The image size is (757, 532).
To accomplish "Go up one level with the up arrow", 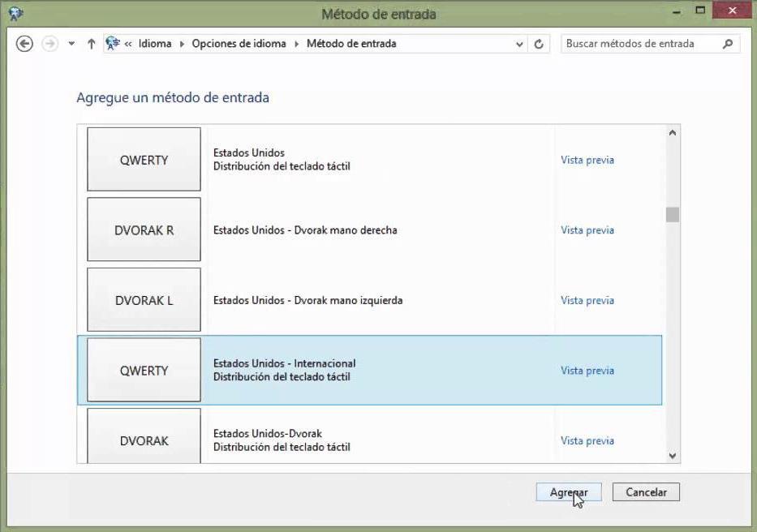I will 91,44.
